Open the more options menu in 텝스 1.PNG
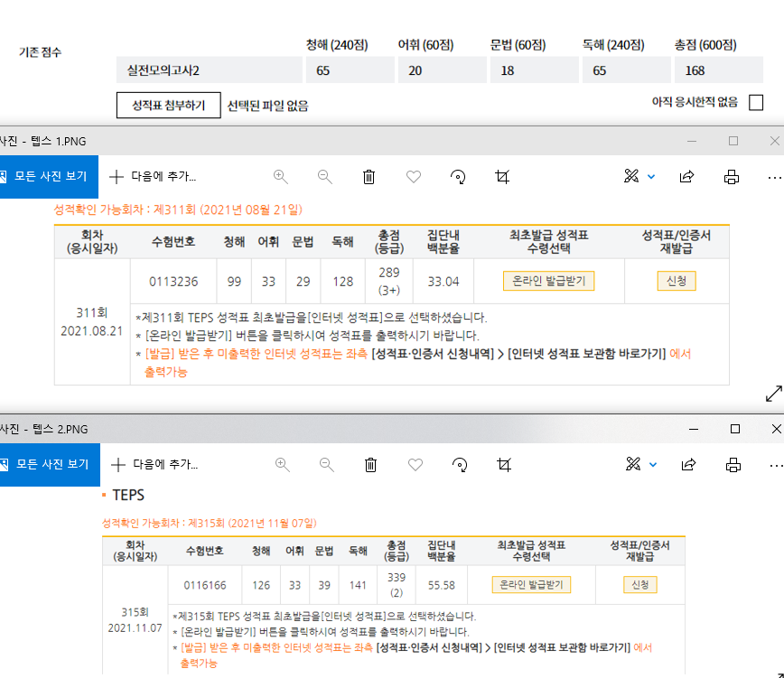This screenshot has width=784, height=678. pos(773,177)
